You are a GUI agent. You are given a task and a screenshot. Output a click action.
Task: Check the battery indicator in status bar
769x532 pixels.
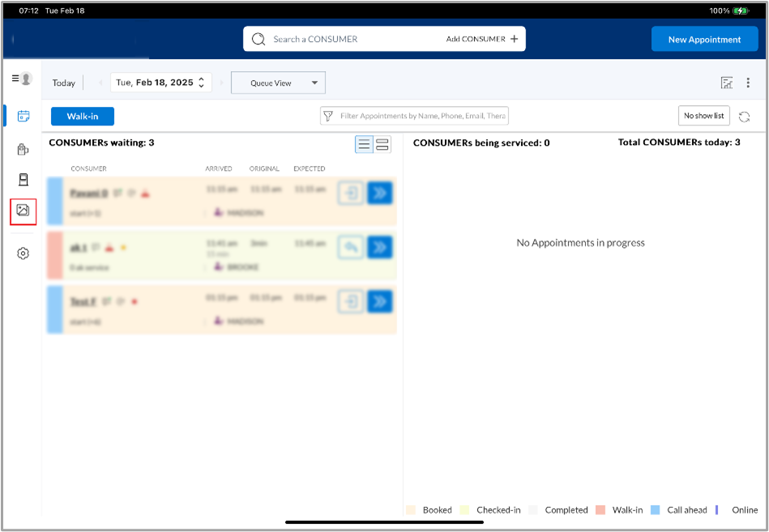(741, 11)
